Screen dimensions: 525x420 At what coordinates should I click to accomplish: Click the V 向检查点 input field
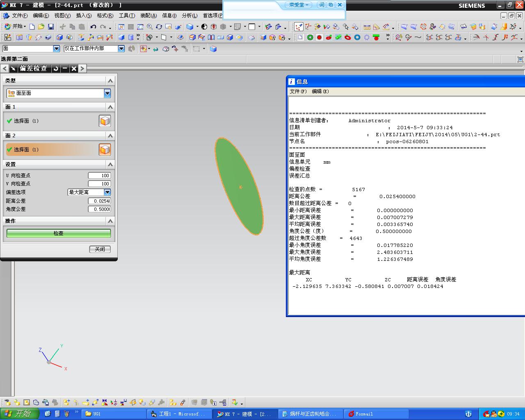(x=100, y=184)
